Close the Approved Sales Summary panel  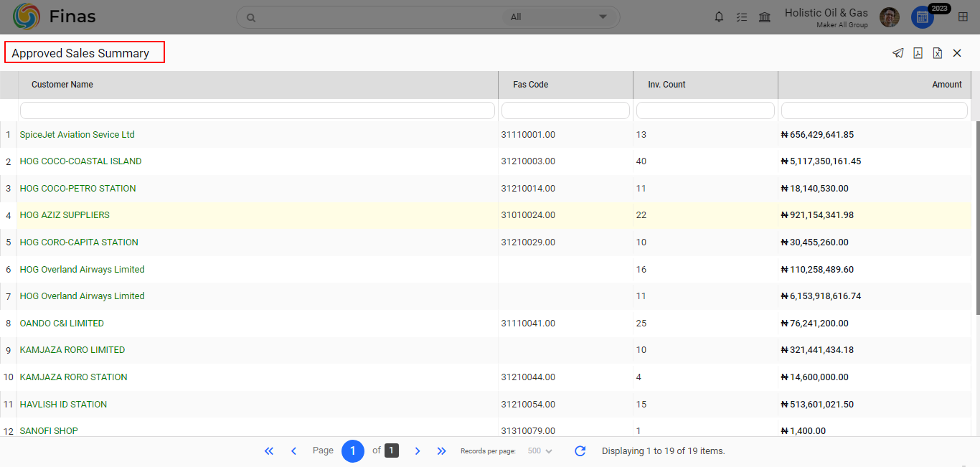[x=957, y=53]
